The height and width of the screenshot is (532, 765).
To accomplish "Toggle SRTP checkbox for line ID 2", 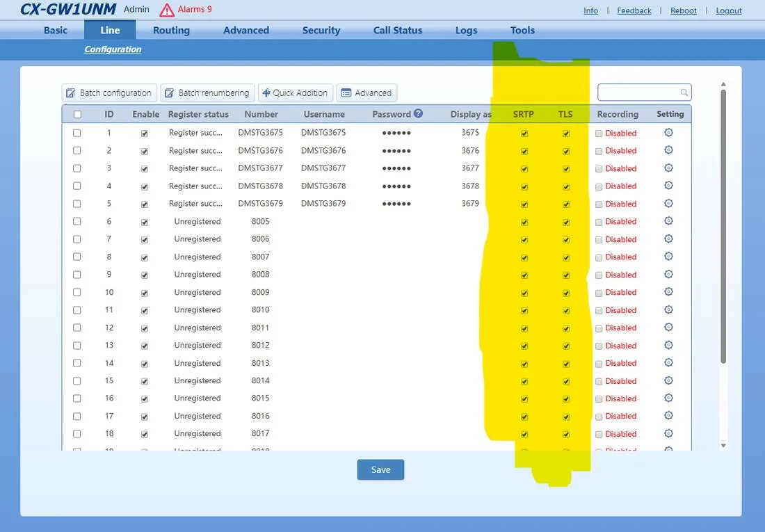I will coord(524,152).
